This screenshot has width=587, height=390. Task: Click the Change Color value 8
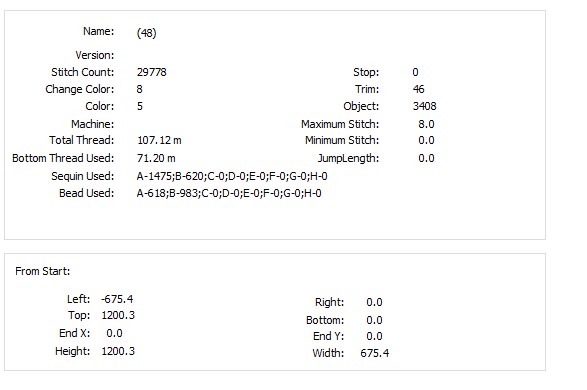(140, 89)
